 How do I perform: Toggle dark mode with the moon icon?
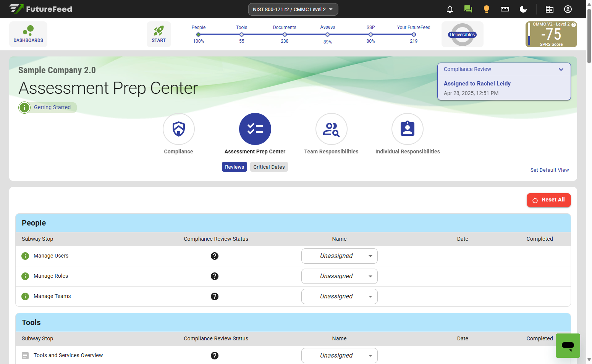point(523,9)
